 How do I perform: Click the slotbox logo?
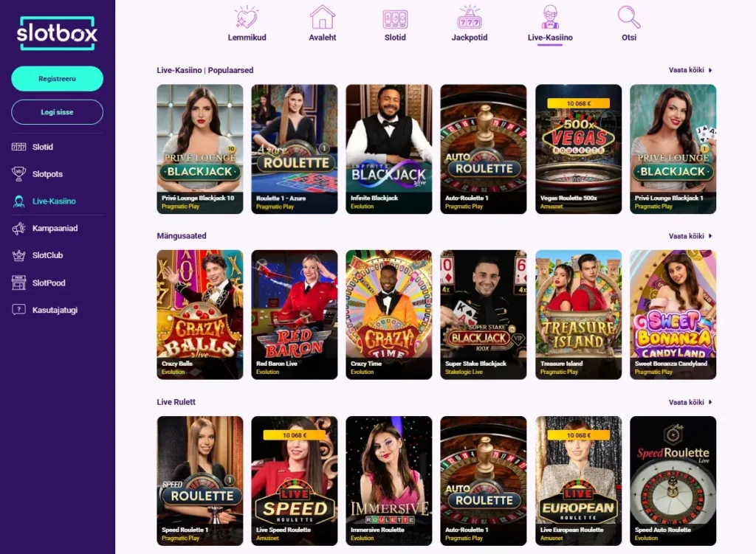tap(57, 33)
